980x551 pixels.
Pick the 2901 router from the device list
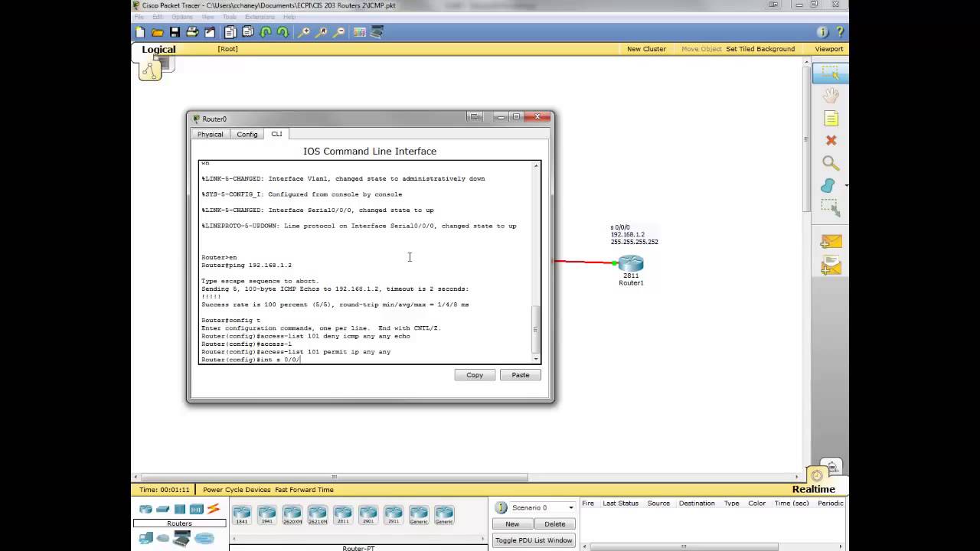[x=368, y=515]
